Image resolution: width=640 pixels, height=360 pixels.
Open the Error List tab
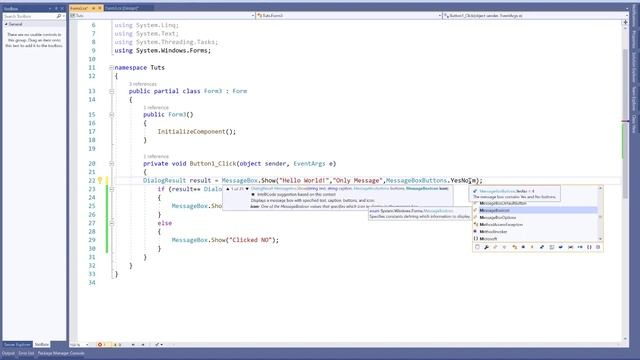click(26, 353)
